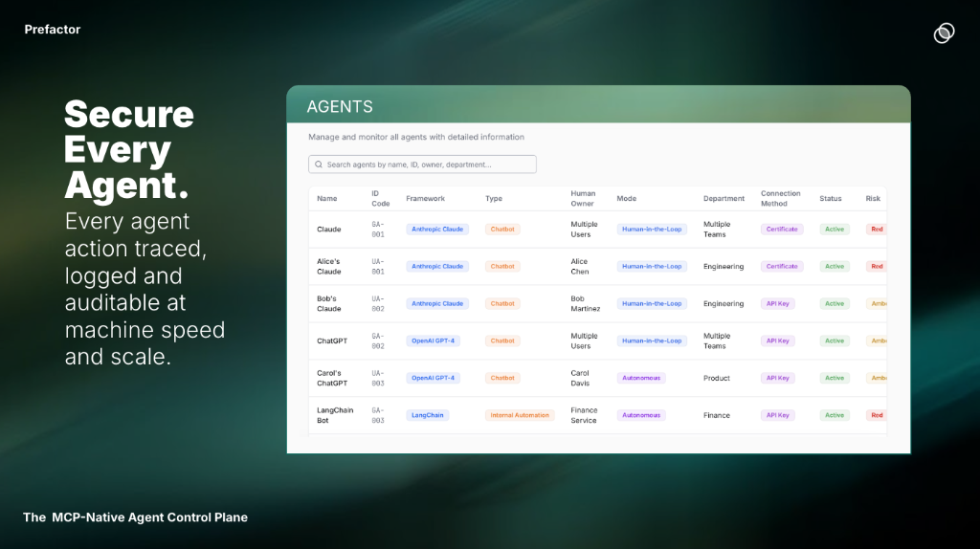Select the Finance department cell
This screenshot has width=980, height=549.
pyautogui.click(x=716, y=415)
